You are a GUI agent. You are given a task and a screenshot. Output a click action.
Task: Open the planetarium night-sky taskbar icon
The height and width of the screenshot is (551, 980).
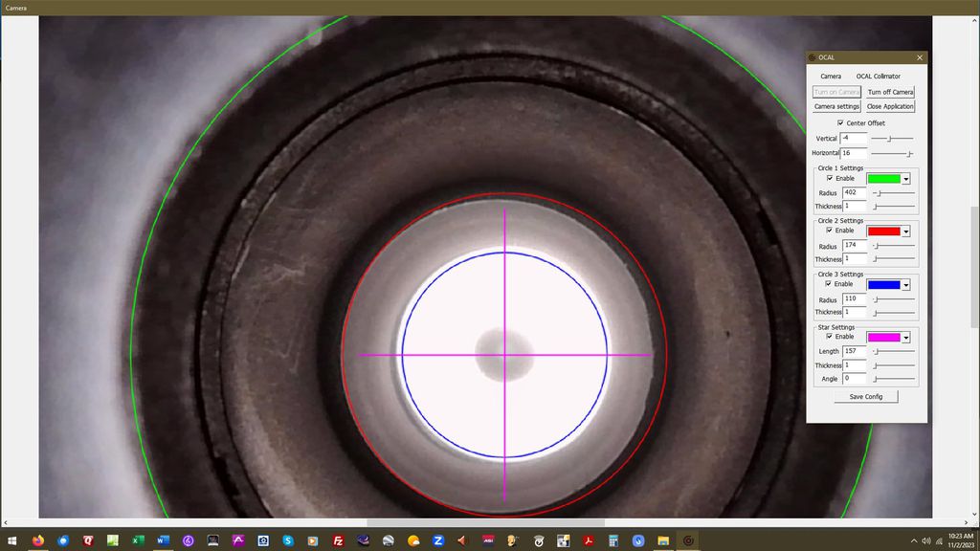363,540
